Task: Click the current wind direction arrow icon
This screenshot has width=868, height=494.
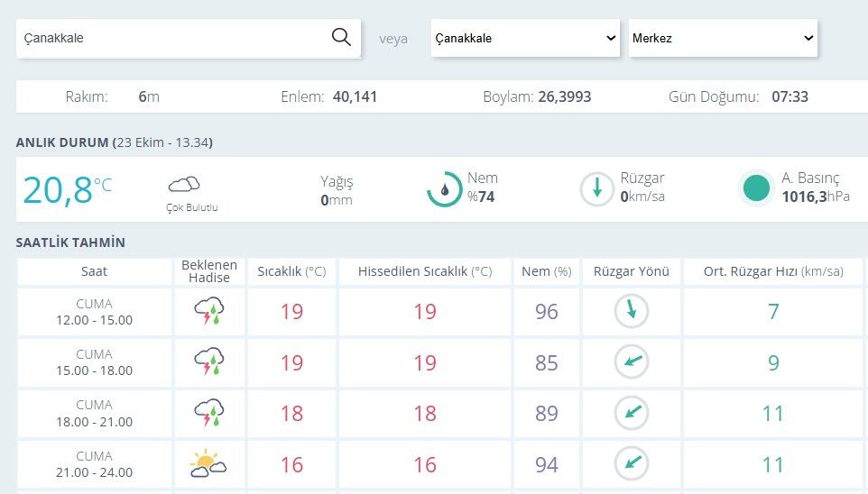Action: point(596,188)
